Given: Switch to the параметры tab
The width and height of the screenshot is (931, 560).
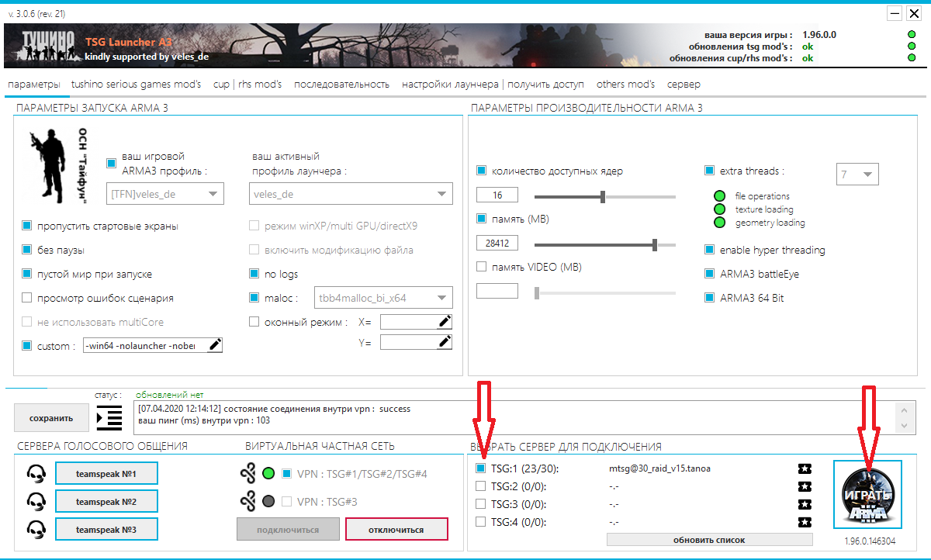Looking at the screenshot, I should click(x=33, y=84).
